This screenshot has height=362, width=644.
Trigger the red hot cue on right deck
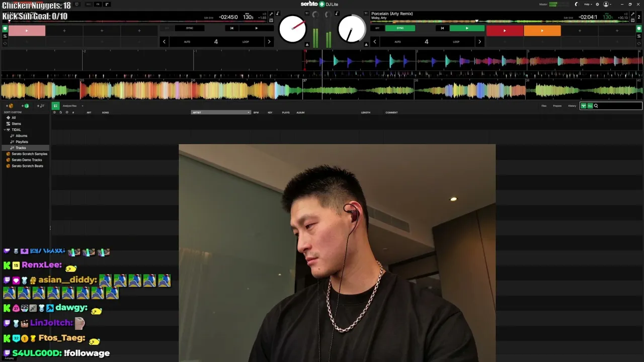505,31
